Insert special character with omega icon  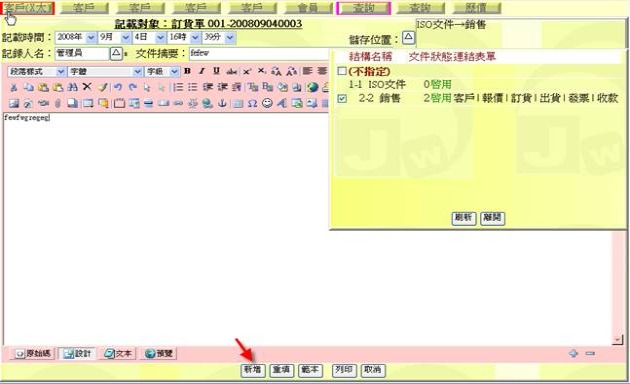click(x=252, y=103)
